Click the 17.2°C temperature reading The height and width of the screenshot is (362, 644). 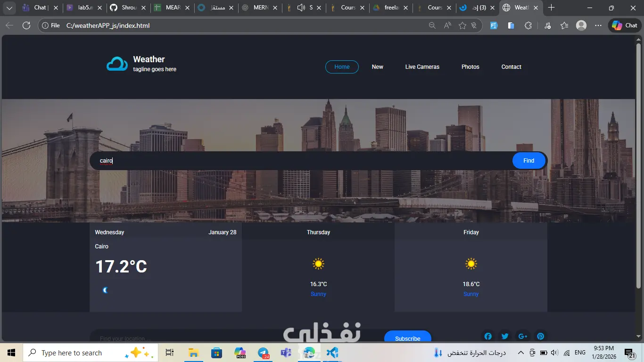tap(121, 267)
